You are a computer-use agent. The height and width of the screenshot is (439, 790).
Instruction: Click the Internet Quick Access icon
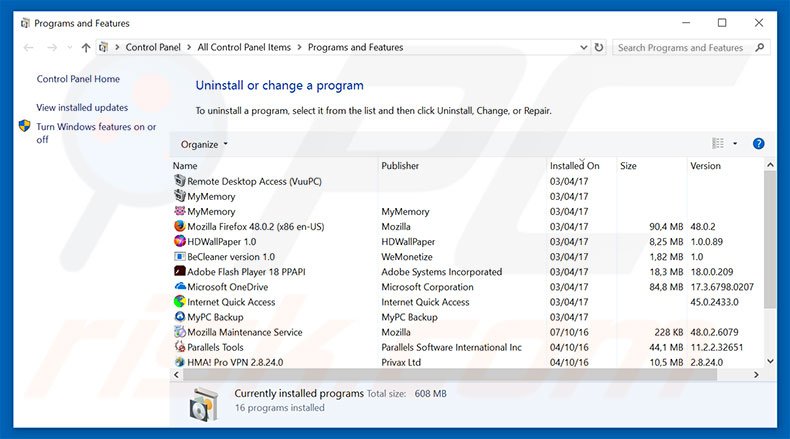coord(180,301)
